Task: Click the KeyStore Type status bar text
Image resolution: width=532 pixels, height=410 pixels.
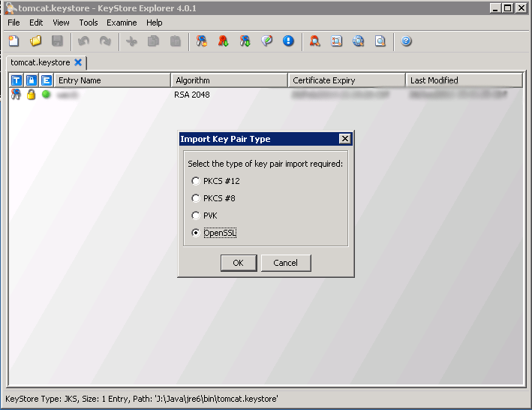Action: click(142, 399)
